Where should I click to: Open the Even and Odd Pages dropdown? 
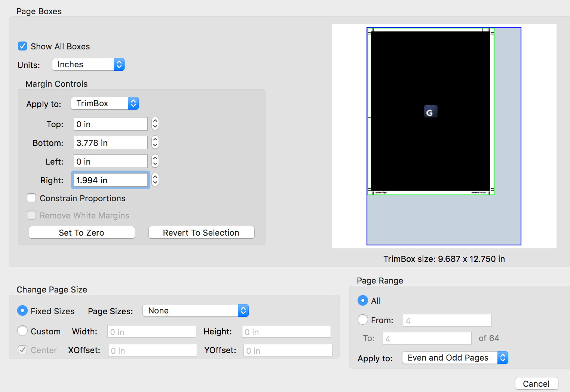455,358
